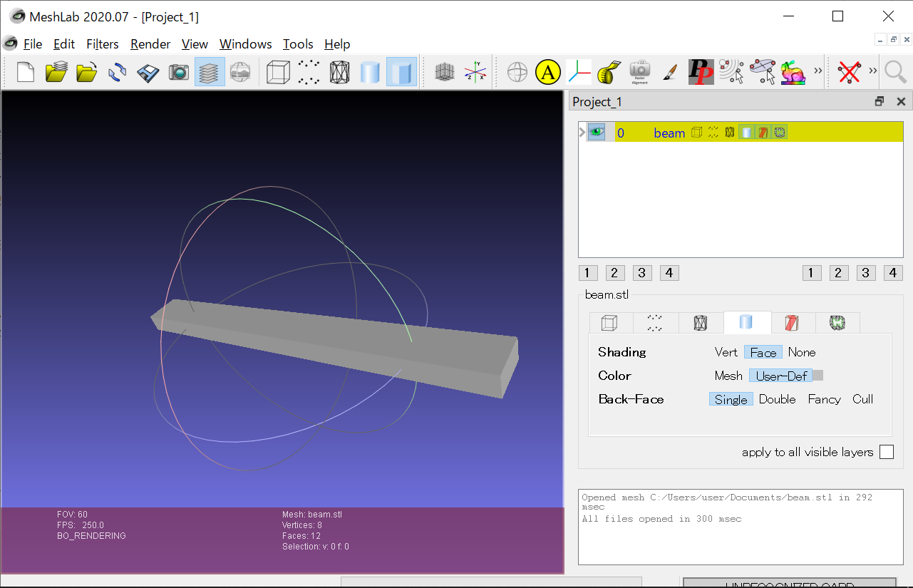The height and width of the screenshot is (588, 913).
Task: Toggle wireframe icon in beam layer row
Action: tap(729, 132)
